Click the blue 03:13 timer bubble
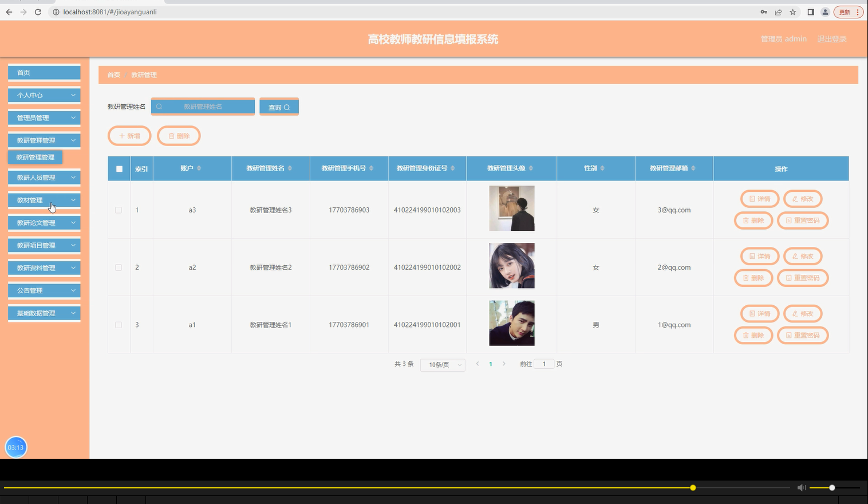This screenshot has width=868, height=504. click(15, 447)
